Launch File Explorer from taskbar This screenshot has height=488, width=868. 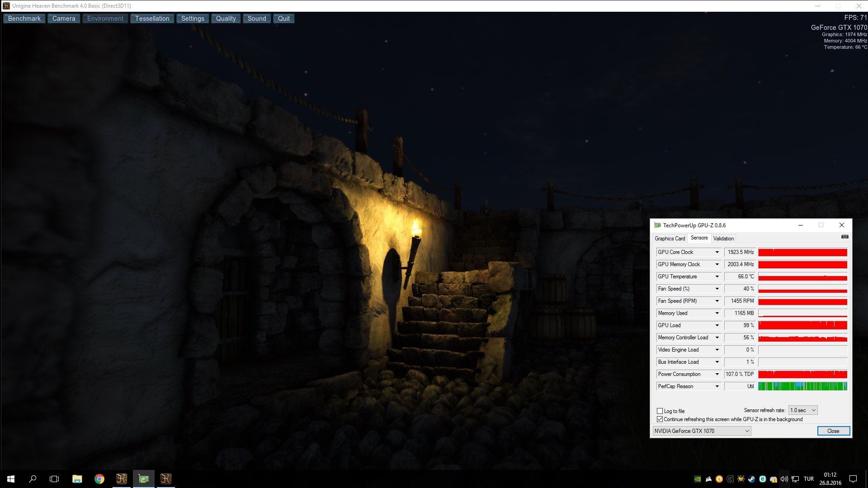77,479
